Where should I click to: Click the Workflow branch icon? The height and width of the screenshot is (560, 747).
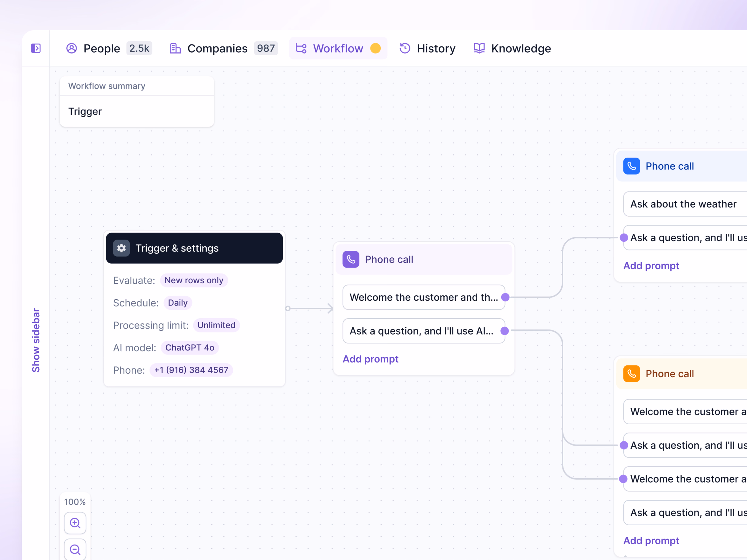301,48
